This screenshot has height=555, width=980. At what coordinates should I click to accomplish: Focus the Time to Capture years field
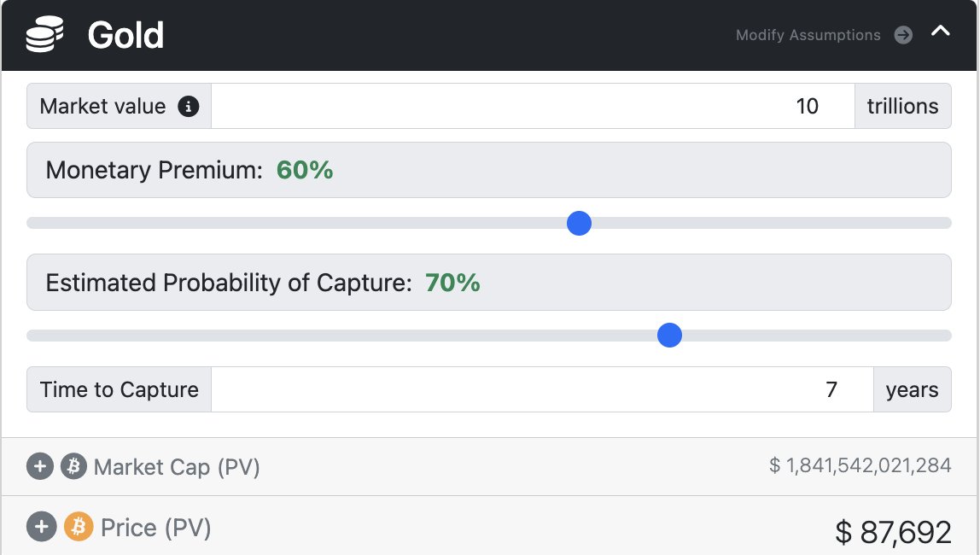[541, 389]
